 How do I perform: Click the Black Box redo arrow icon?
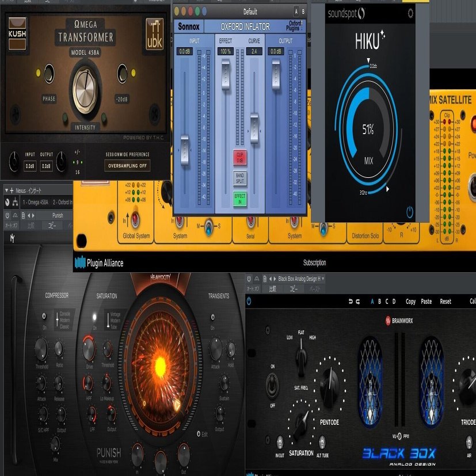358,302
